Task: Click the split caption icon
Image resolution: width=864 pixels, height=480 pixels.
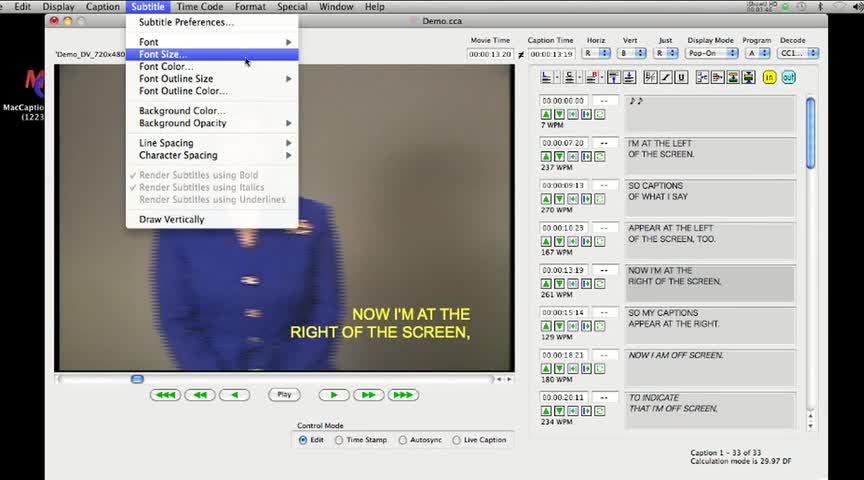Action: click(702, 78)
